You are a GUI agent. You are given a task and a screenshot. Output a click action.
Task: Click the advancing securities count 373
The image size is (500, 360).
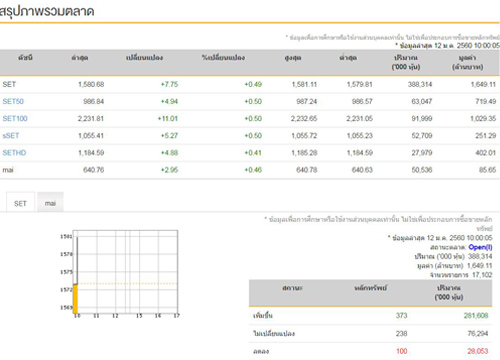pos(401,315)
